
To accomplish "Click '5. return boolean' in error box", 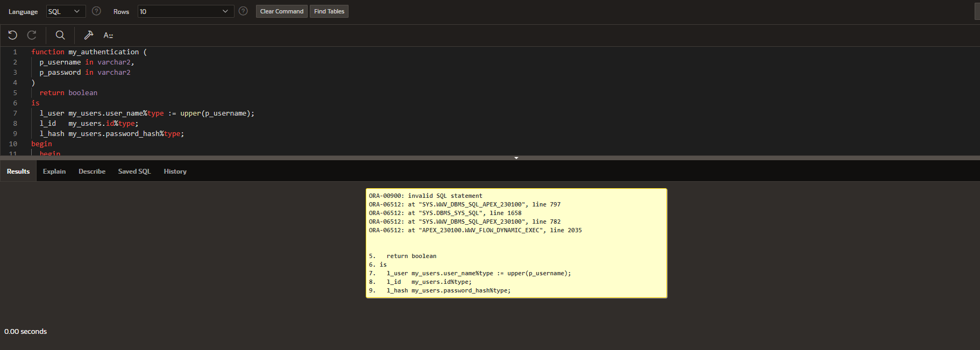I will tap(403, 256).
